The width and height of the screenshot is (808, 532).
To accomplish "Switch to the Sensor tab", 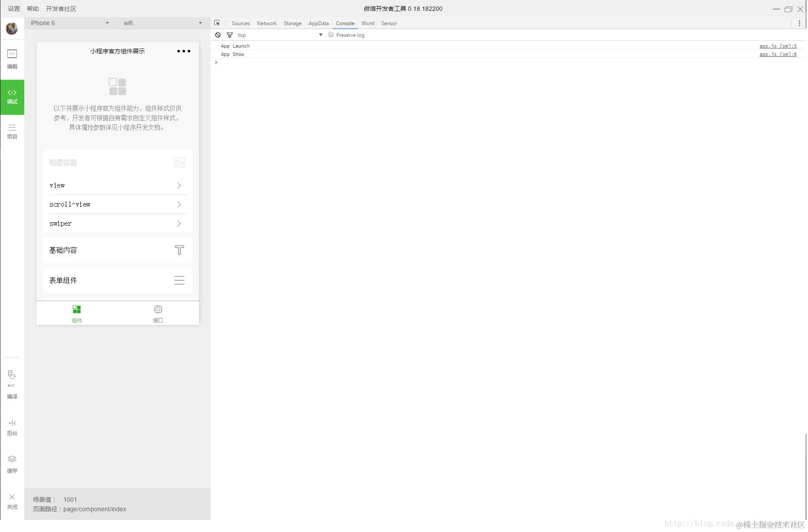I will pyautogui.click(x=389, y=23).
